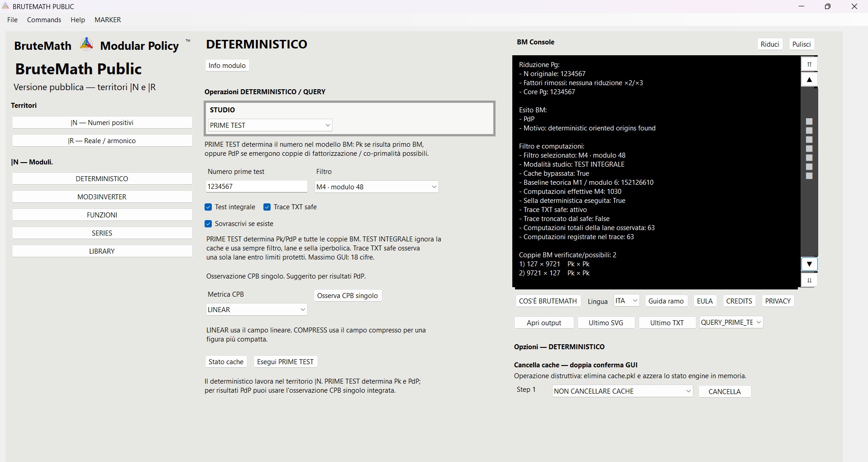Open the SERIES module
The height and width of the screenshot is (462, 868).
pos(102,233)
